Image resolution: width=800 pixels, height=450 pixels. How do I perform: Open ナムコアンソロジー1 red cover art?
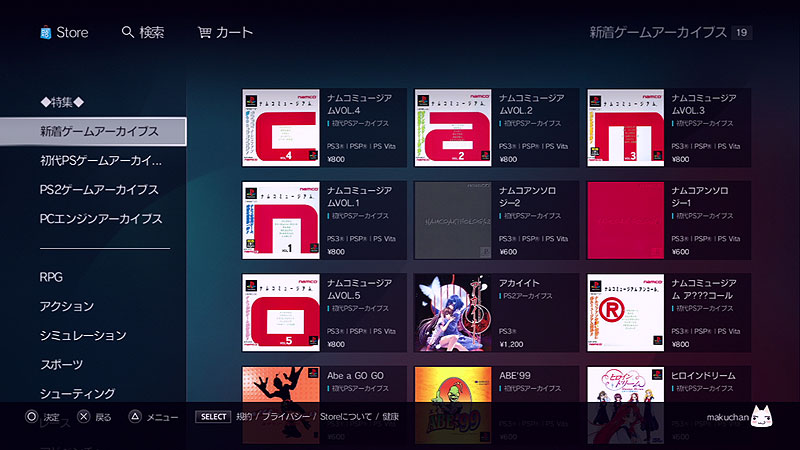coord(626,220)
